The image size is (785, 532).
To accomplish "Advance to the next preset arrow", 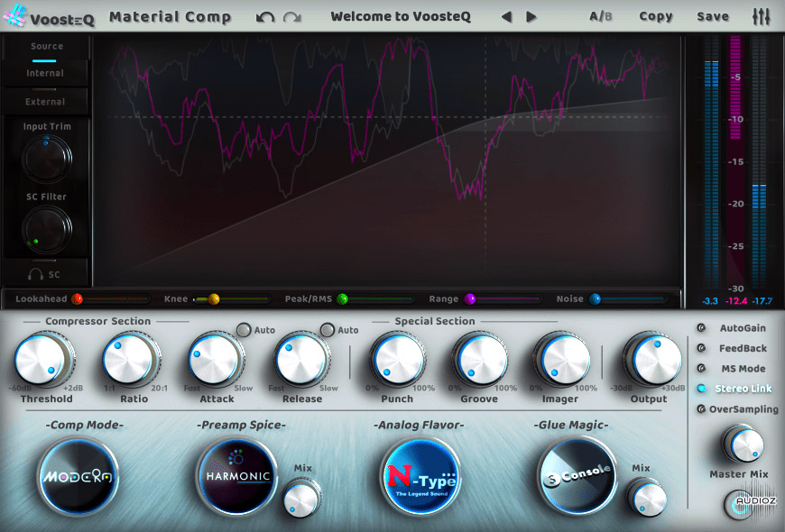I will tap(531, 17).
